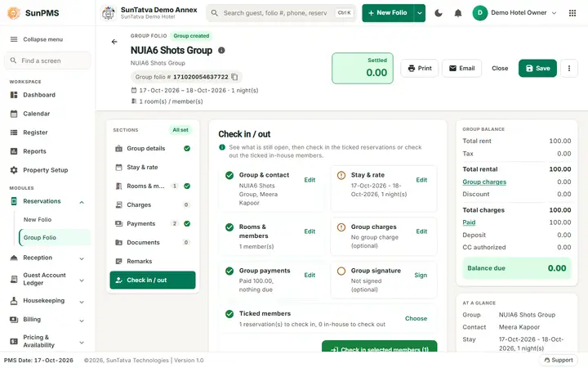Open the Remarks section
This screenshot has width=588, height=368.
[x=153, y=262]
